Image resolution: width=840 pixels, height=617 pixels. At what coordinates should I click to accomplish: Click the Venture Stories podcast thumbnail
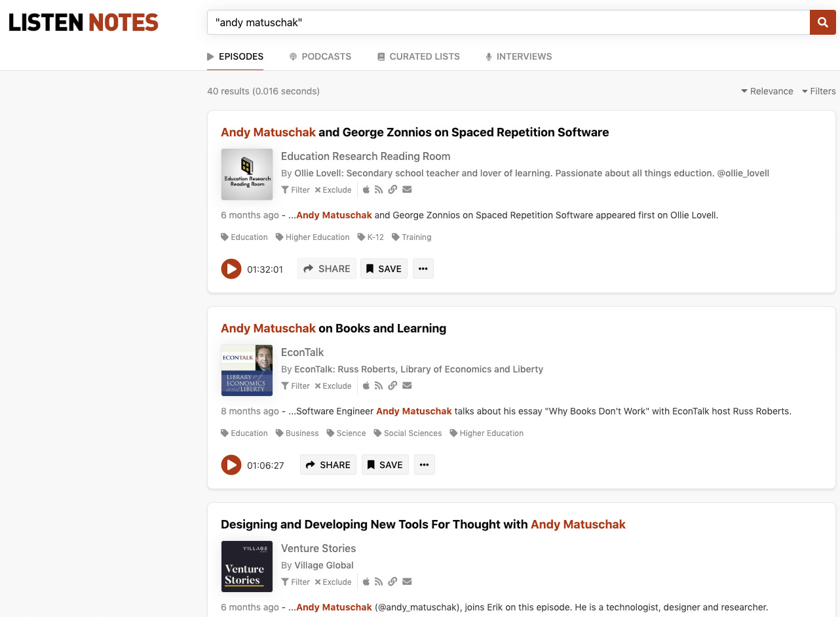coord(247,566)
